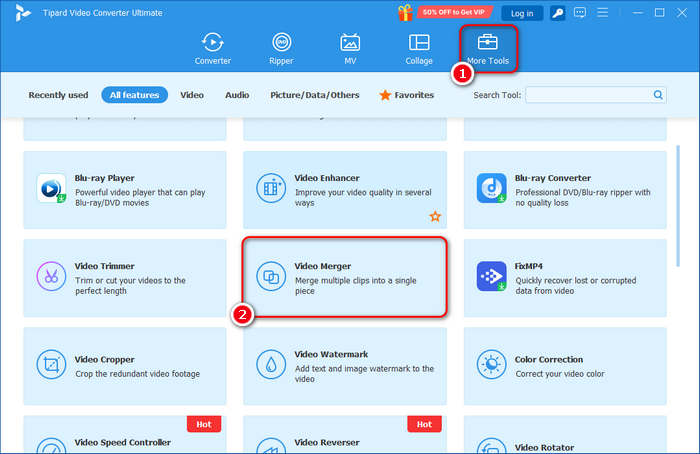The width and height of the screenshot is (700, 454).
Task: Click Hot badge on Video Reverser card
Action: tap(424, 424)
